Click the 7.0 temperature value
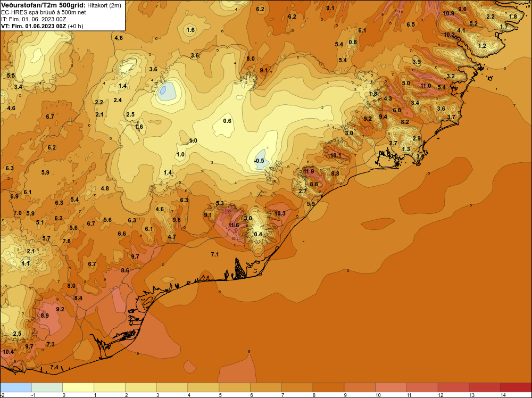This screenshot has height=398, width=532. (18, 213)
